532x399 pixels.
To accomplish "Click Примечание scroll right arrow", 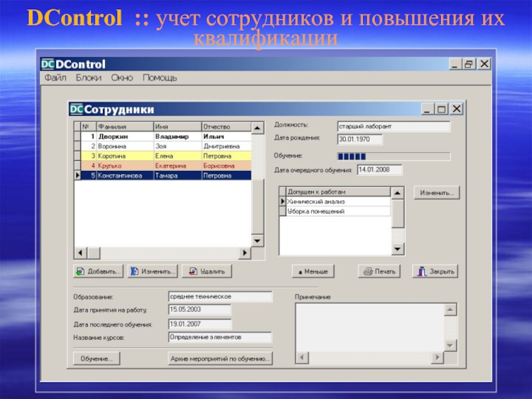I will [438, 358].
